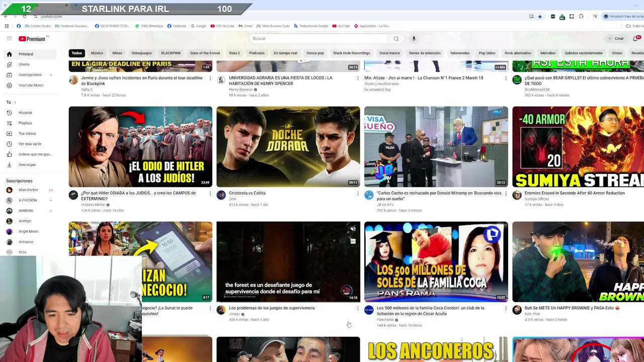Select the Rock alternativo chip

tap(518, 53)
